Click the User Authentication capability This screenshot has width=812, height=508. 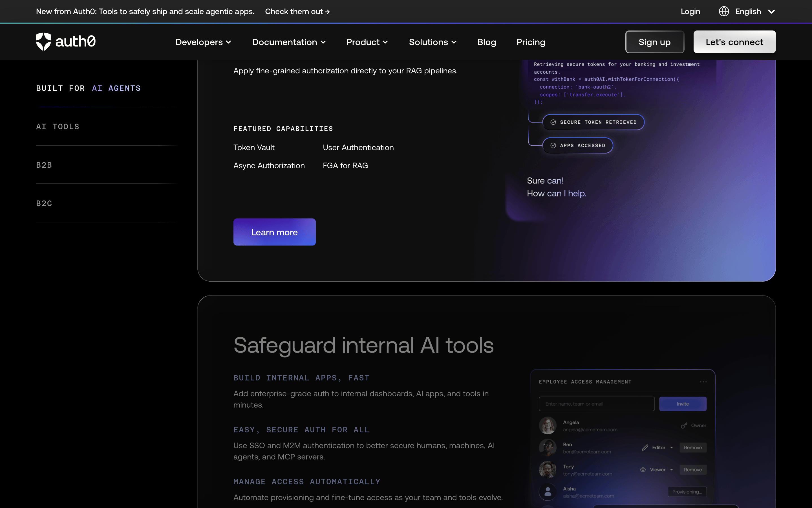click(358, 148)
